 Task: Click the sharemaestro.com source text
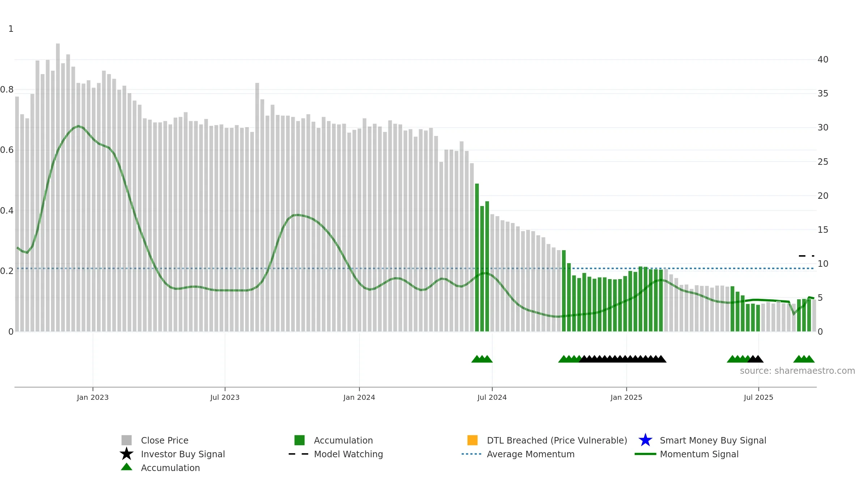(797, 371)
